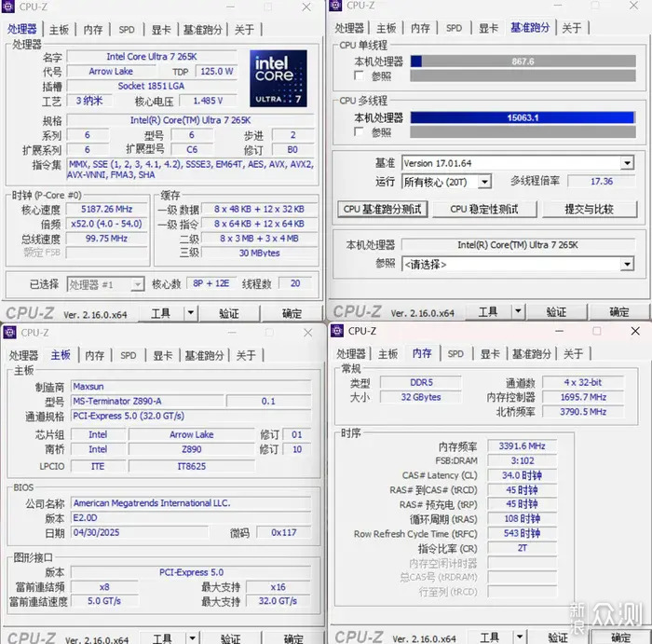Close the memory tab CPU-Z window
Image resolution: width=652 pixels, height=644 pixels.
635,331
